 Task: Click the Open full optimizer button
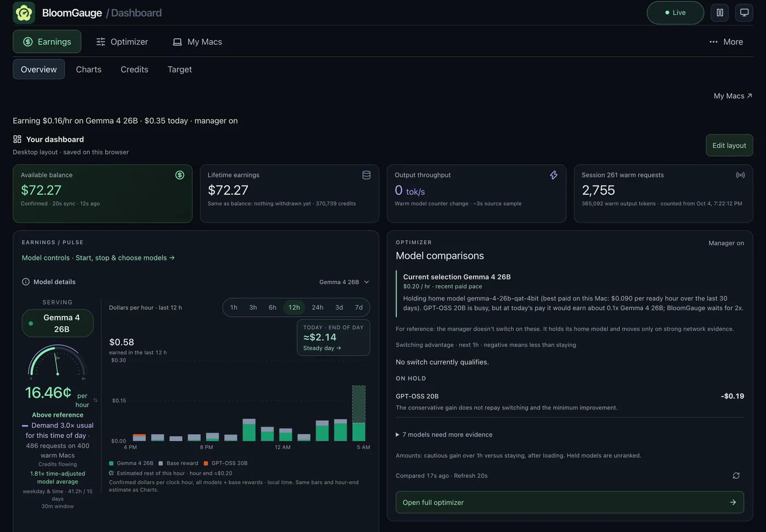coord(570,502)
